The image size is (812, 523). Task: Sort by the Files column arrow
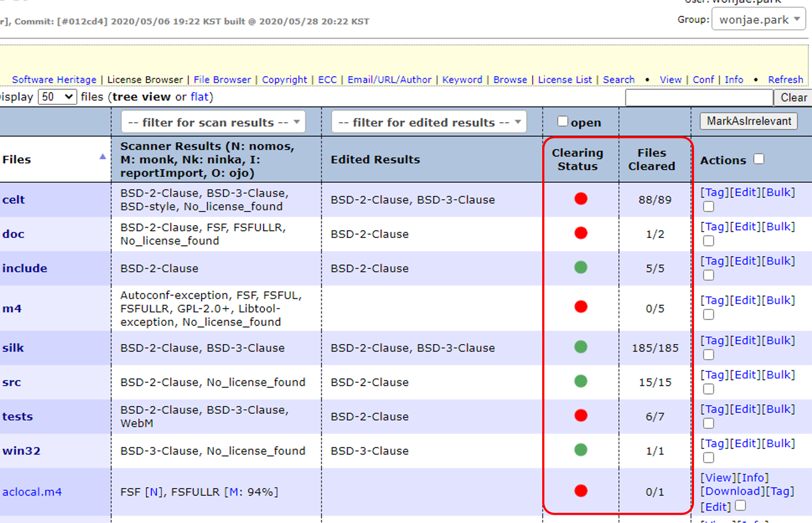(102, 156)
